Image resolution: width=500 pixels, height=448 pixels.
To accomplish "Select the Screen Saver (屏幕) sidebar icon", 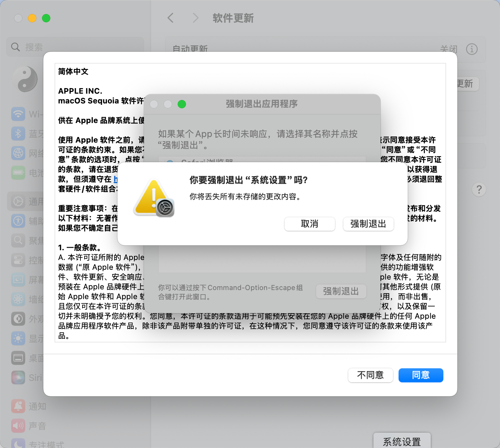I will tap(18, 280).
